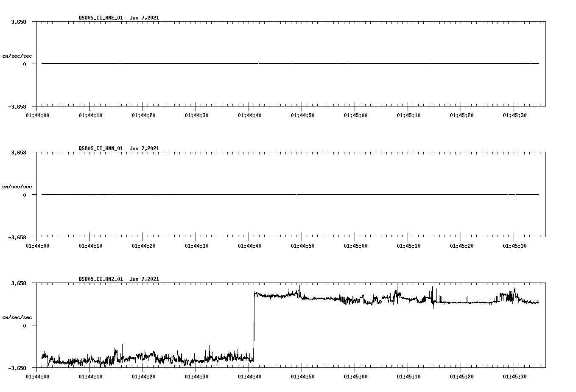Click the QSD05_CI_HNE_01 chart title
The height and width of the screenshot is (392, 576).
[119, 18]
